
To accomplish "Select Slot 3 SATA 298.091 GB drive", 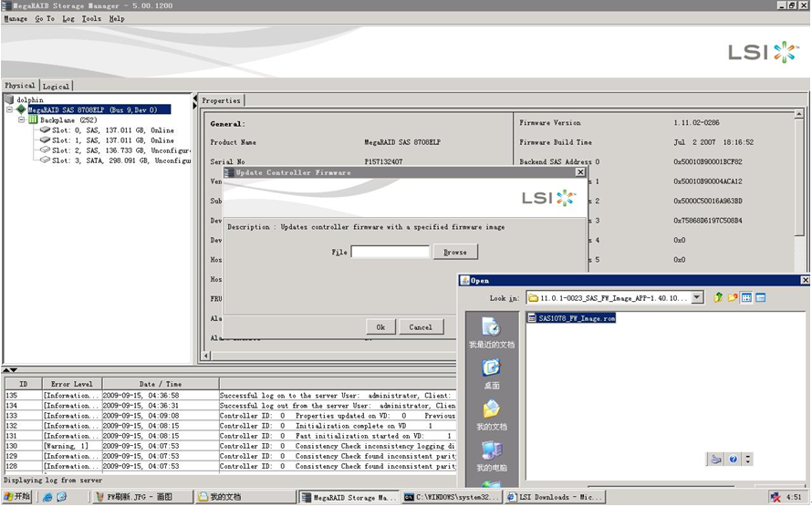I will coord(114,160).
